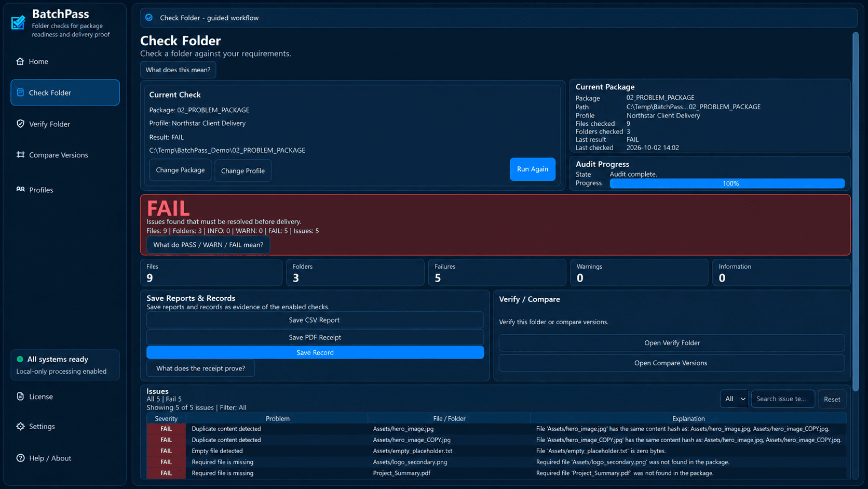
Task: Click Save CSV Report
Action: tap(315, 320)
